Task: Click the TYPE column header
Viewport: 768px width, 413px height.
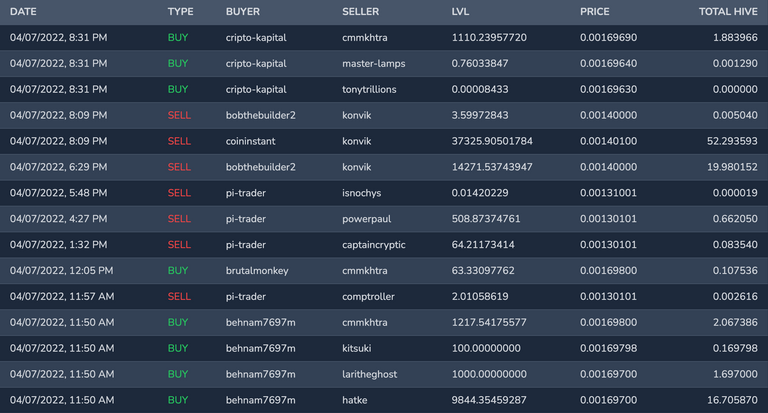Action: 180,12
